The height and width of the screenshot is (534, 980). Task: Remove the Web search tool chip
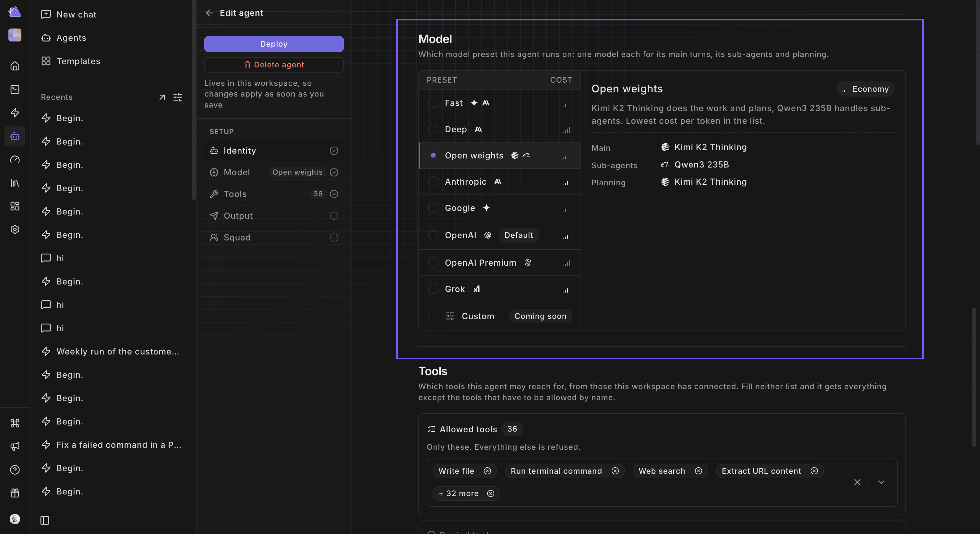click(699, 471)
